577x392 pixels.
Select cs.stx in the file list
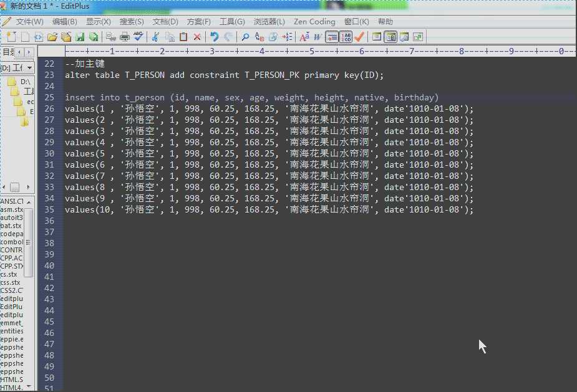pos(9,274)
